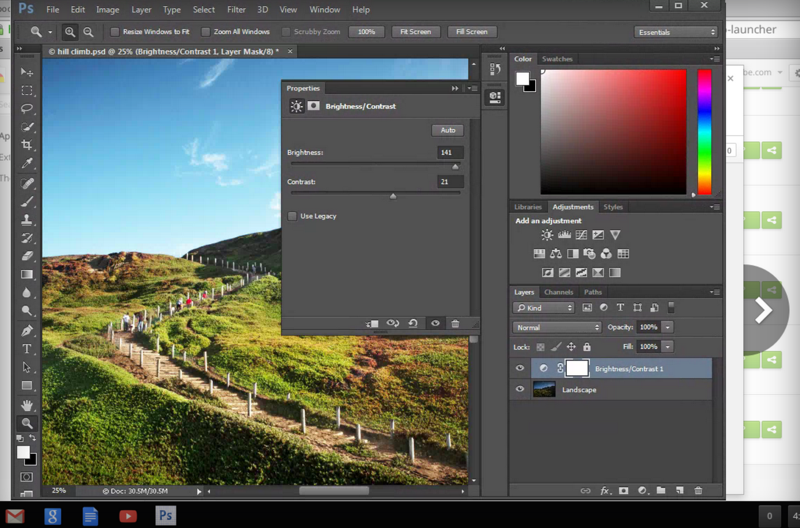Select the Type tool
The width and height of the screenshot is (800, 528).
click(27, 349)
